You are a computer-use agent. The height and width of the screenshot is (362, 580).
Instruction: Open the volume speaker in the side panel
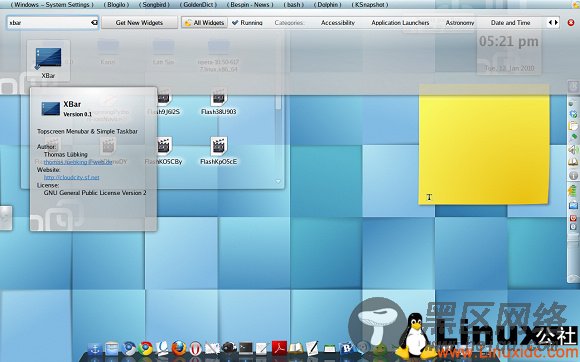pos(573,150)
